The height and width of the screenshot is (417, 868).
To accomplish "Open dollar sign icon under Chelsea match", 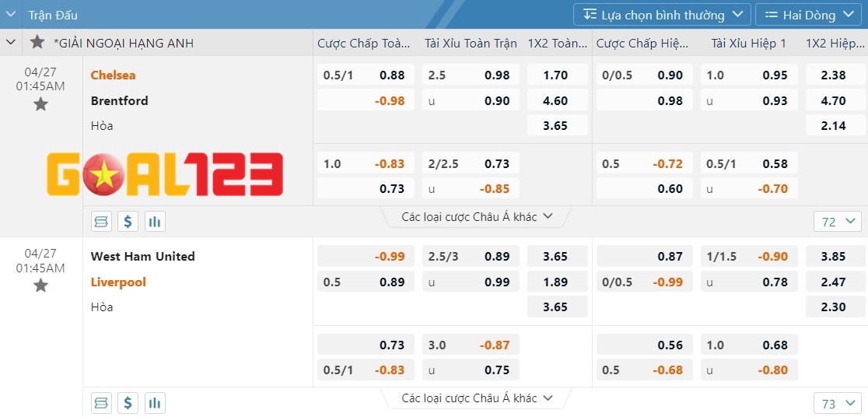I will click(x=128, y=222).
